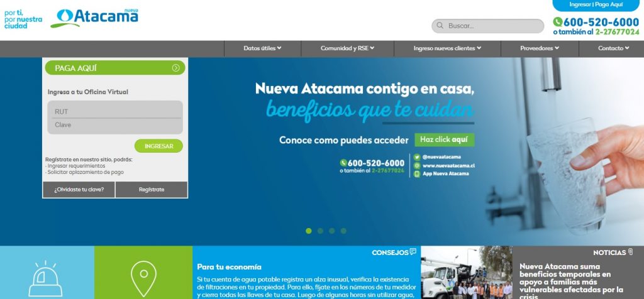Viewport: 644px width, 299px height.
Task: Click the Nueva Atacama logo
Action: (94, 18)
